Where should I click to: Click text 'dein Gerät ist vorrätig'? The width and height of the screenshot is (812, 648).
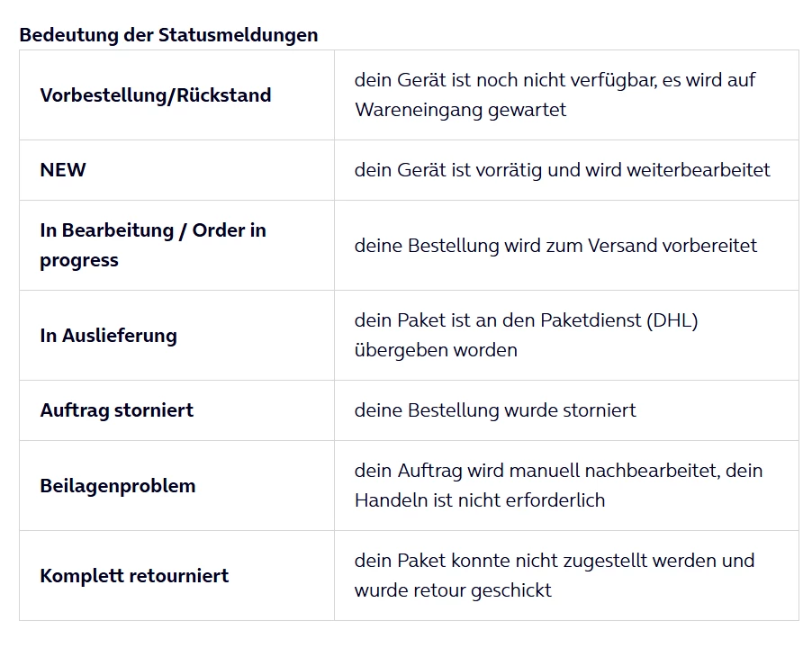[x=448, y=170]
